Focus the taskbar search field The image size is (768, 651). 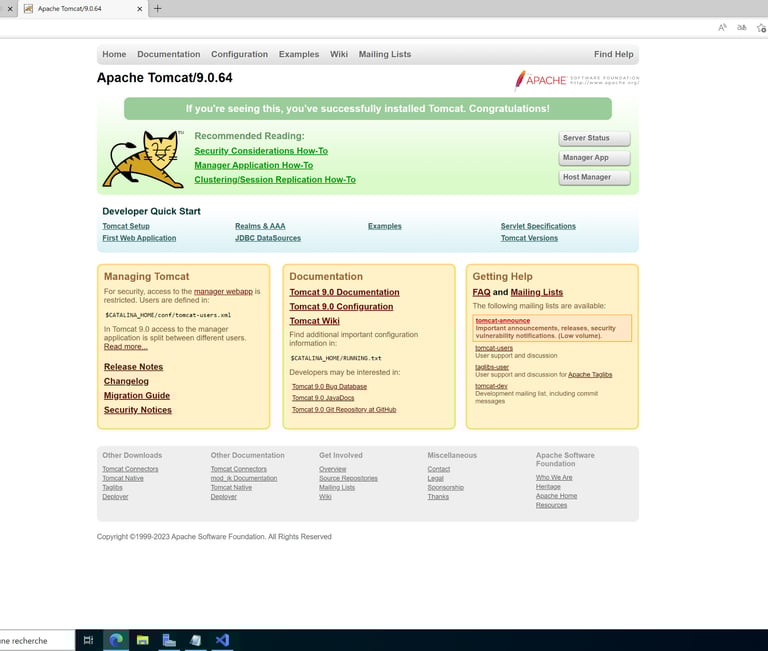[x=37, y=640]
